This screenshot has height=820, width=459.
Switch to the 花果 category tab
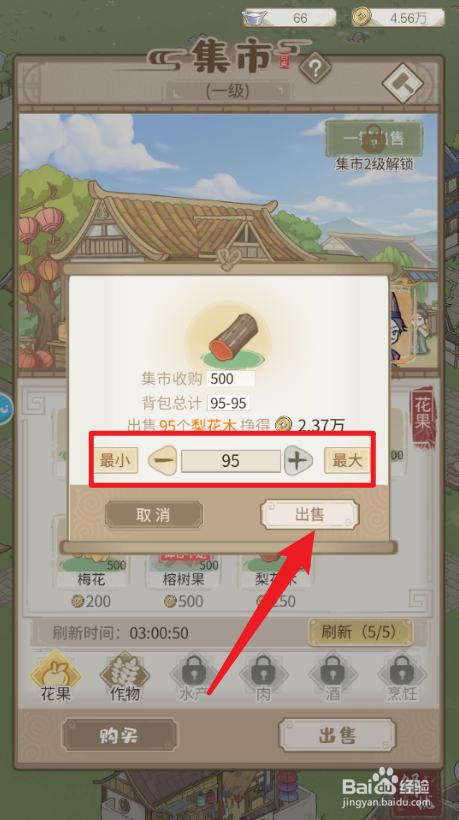tap(55, 675)
